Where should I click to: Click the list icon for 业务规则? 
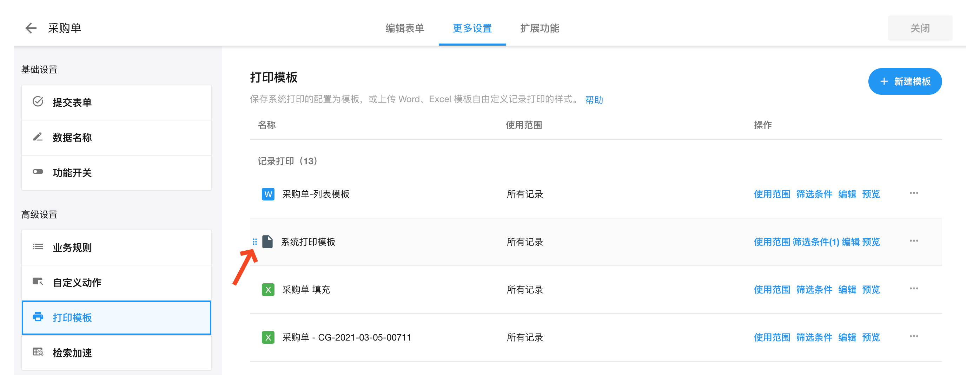(x=38, y=247)
